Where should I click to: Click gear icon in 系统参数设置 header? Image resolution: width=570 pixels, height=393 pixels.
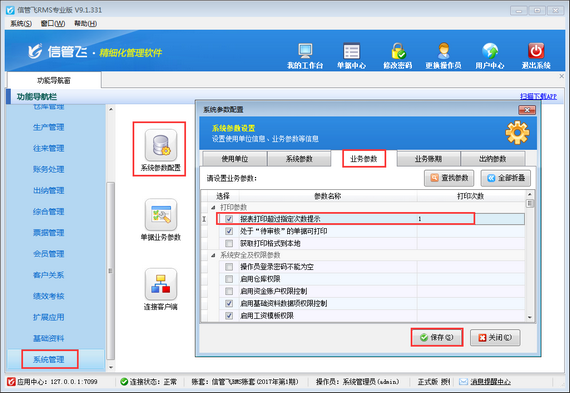click(x=517, y=133)
